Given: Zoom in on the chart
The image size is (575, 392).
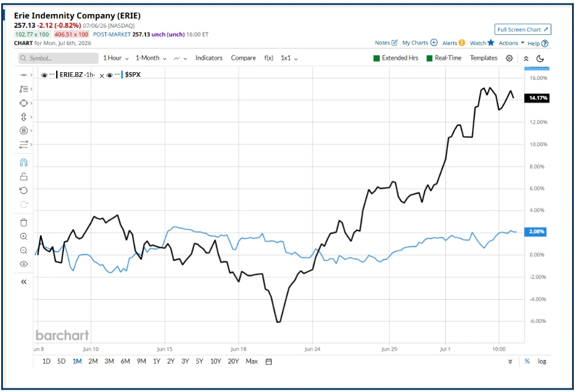Looking at the screenshot, I should 24,237.
